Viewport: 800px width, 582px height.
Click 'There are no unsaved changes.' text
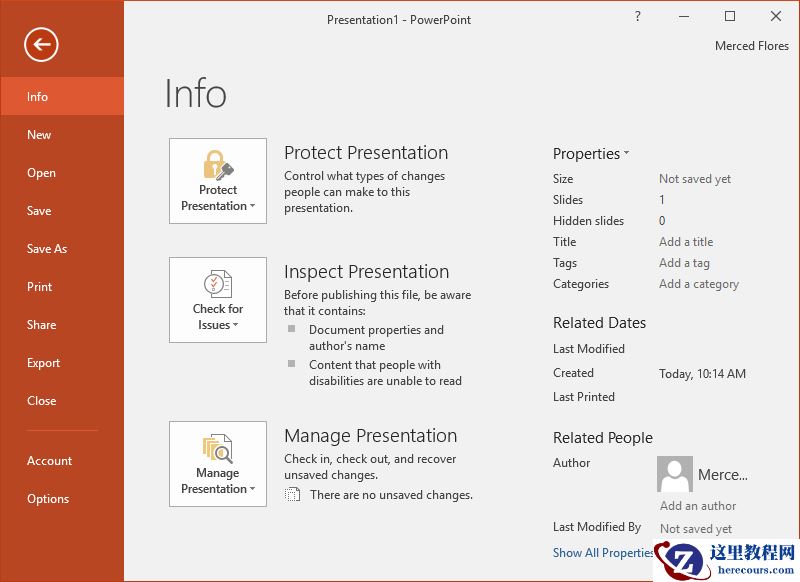pos(391,495)
